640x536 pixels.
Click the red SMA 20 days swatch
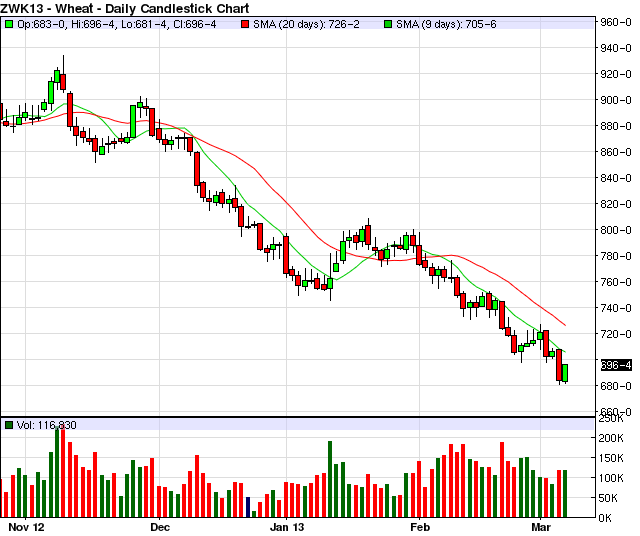click(245, 24)
